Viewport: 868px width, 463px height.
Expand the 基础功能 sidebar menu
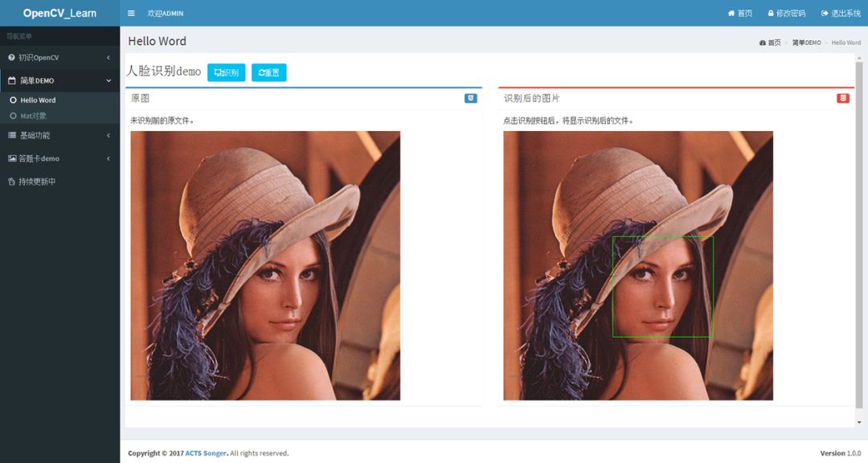tap(59, 135)
